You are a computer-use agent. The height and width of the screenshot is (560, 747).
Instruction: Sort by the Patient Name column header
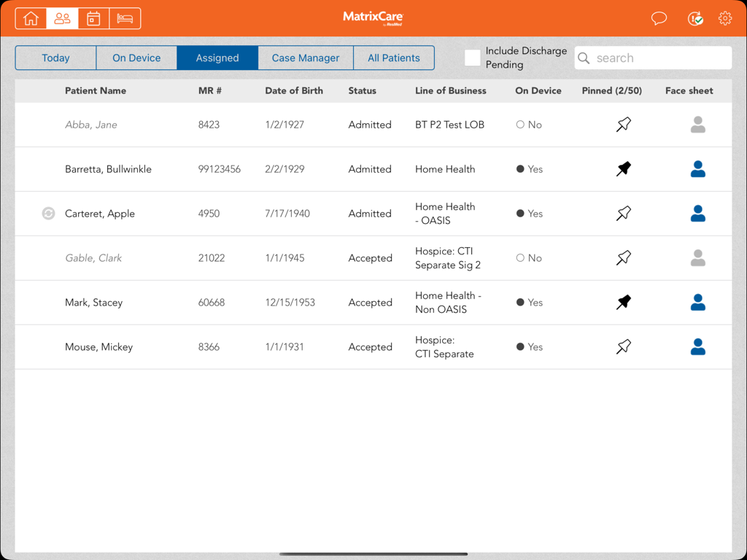[96, 90]
